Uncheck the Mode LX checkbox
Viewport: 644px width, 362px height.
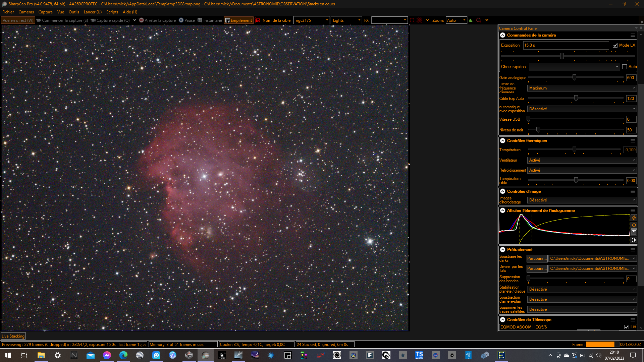coord(615,45)
